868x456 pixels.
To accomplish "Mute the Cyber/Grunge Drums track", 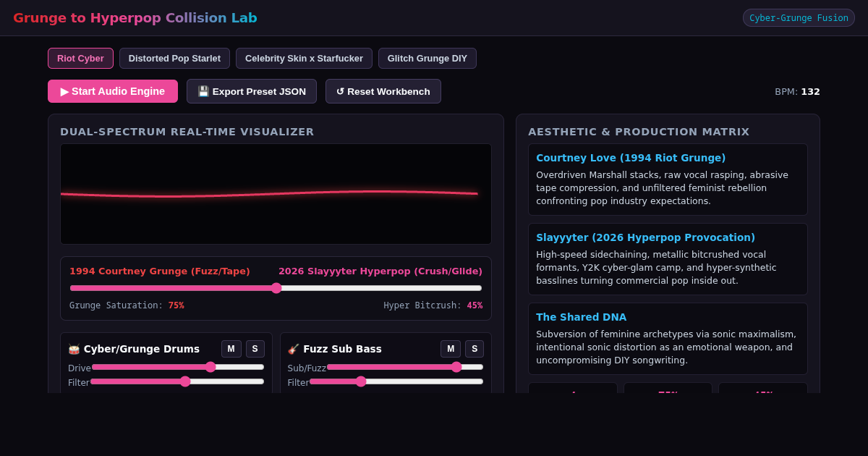I will coord(231,349).
